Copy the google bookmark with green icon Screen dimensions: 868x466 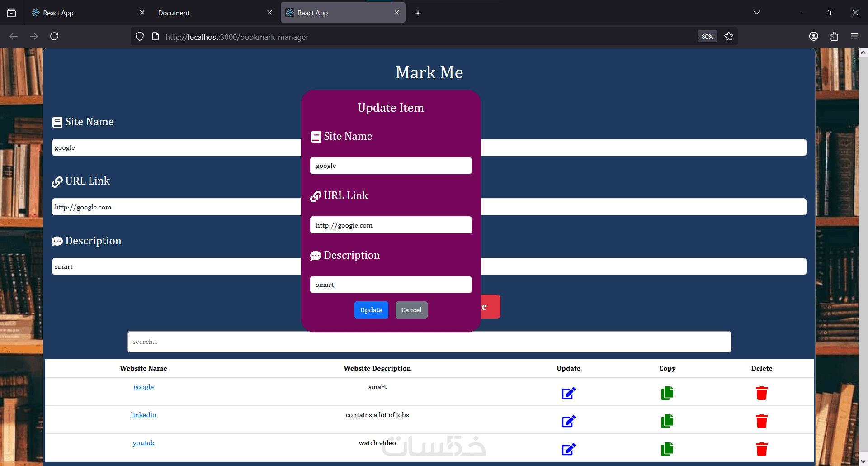[667, 393]
